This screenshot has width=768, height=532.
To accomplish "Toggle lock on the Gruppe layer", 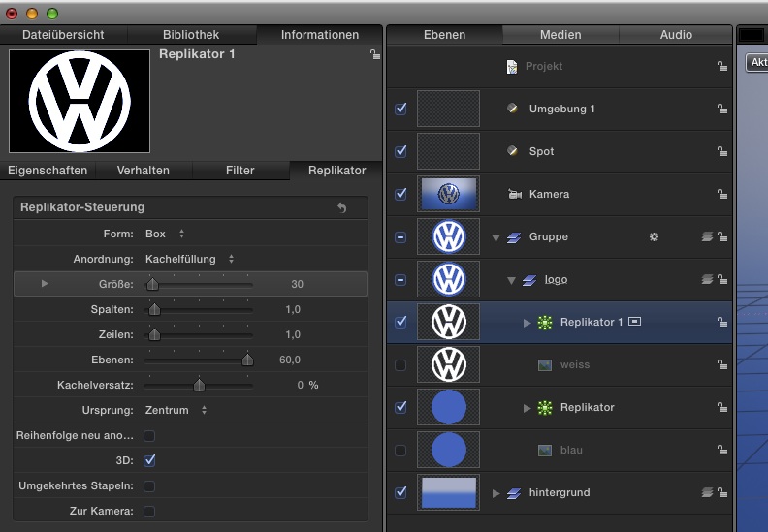I will click(722, 236).
